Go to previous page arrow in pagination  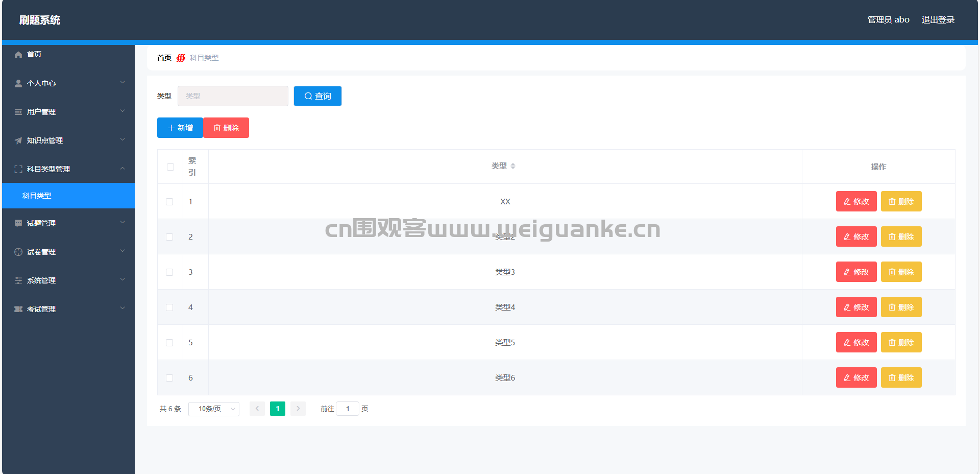257,409
